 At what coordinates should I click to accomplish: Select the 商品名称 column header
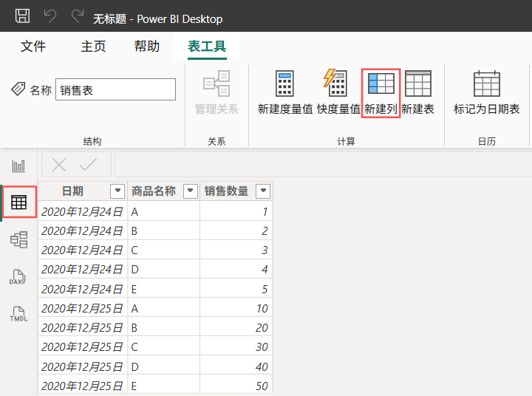tap(164, 191)
